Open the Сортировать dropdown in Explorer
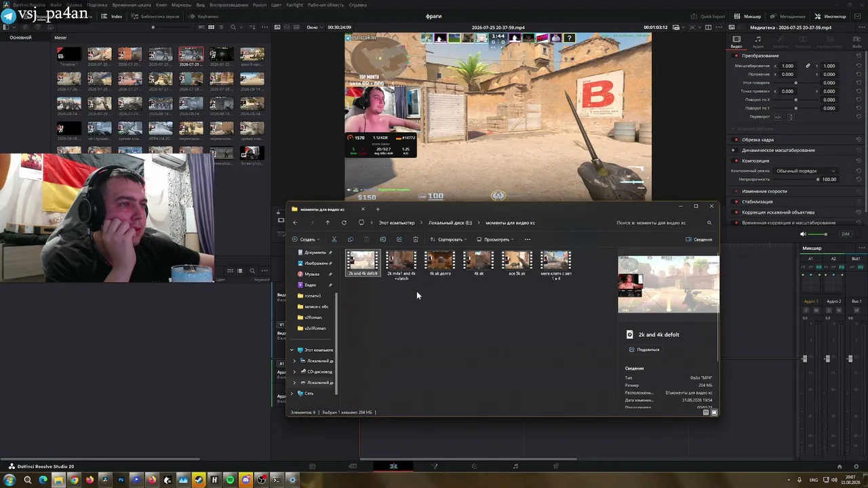This screenshot has width=868, height=488. click(x=448, y=239)
